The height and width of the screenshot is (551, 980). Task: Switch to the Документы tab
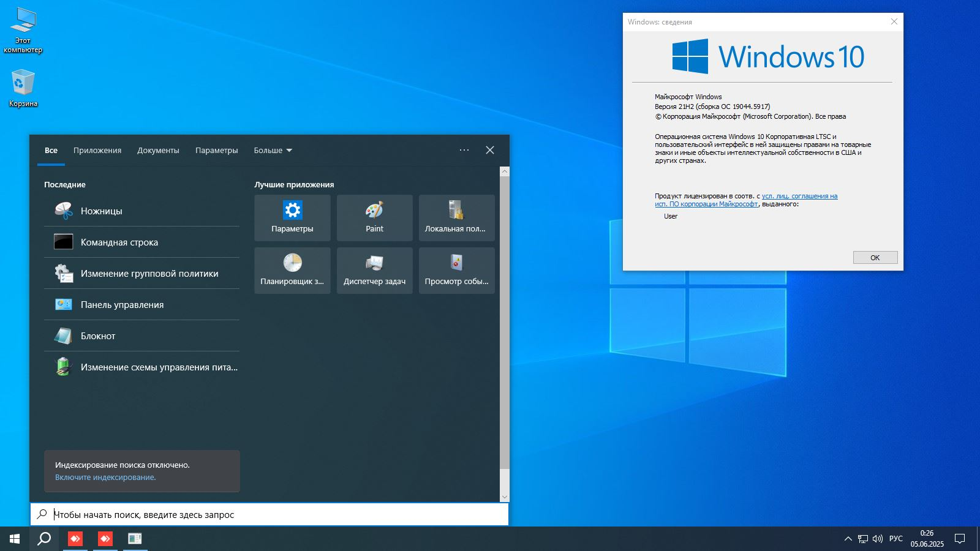click(x=158, y=150)
